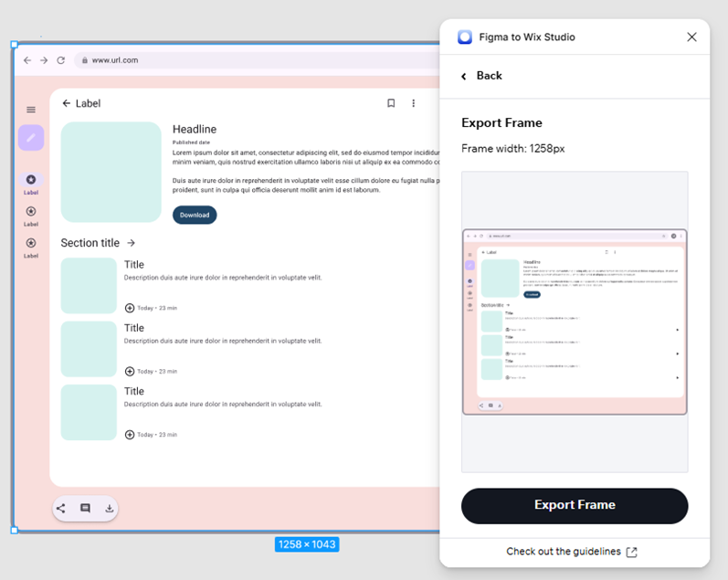Click the large teal headline image
Viewport: 728px width, 580px height.
click(x=111, y=172)
